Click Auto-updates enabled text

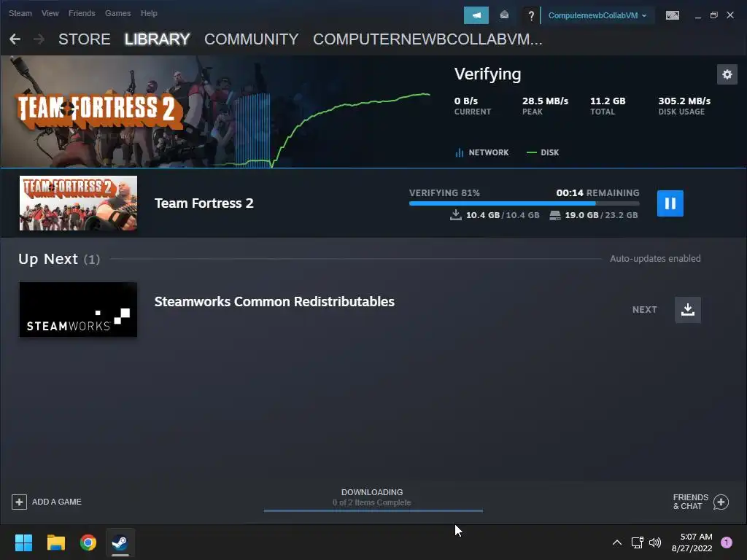click(x=655, y=259)
